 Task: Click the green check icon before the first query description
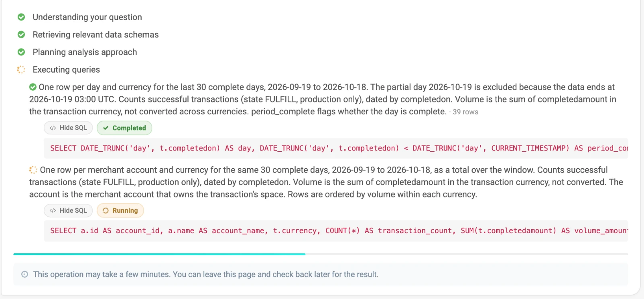33,87
